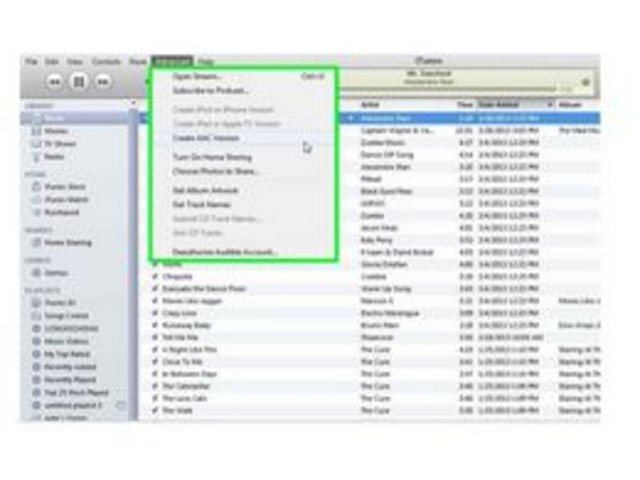
Task: Close the open Advanced menu
Action: pyautogui.click(x=173, y=62)
